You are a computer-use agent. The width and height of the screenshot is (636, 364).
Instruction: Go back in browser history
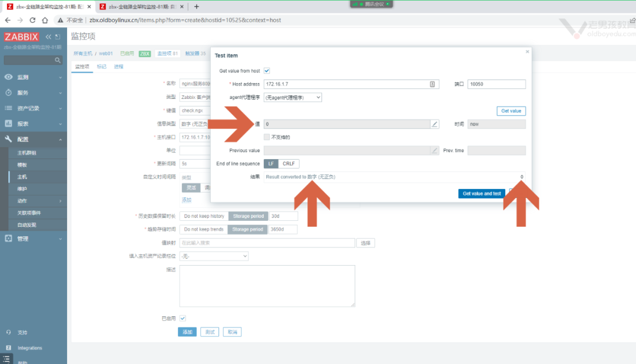(8, 20)
